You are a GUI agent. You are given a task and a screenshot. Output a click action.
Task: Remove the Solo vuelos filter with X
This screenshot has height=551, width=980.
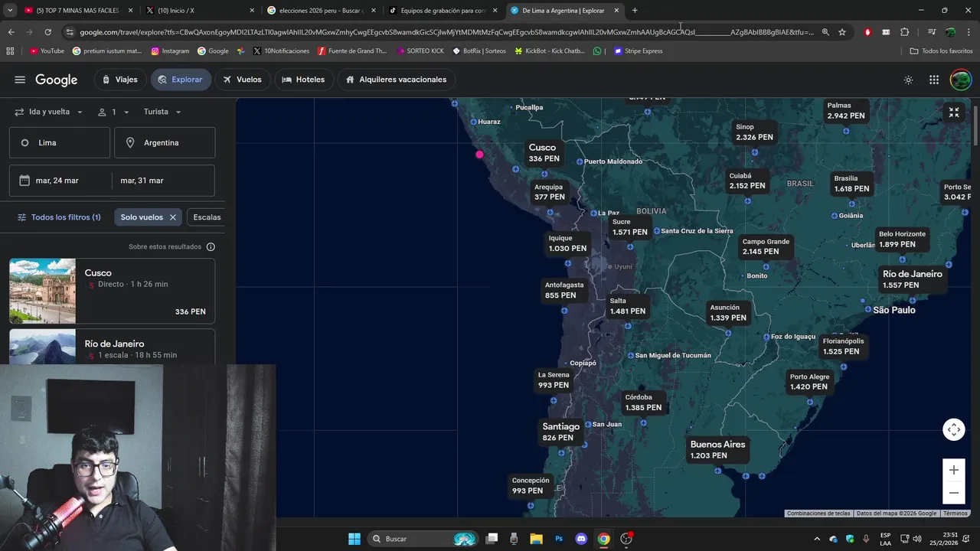coord(173,217)
